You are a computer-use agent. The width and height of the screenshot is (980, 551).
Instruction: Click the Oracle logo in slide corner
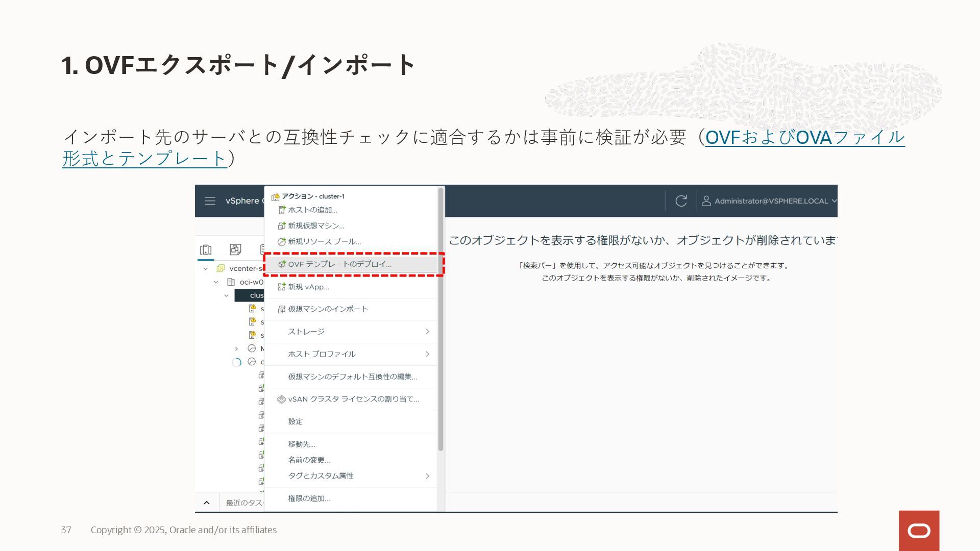click(x=919, y=531)
